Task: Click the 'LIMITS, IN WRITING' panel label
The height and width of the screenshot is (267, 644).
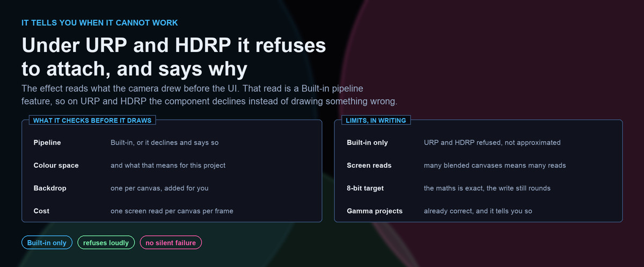Action: [x=376, y=120]
